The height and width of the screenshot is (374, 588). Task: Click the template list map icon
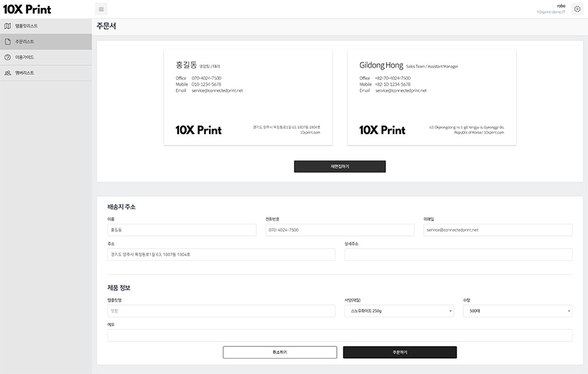click(x=8, y=26)
